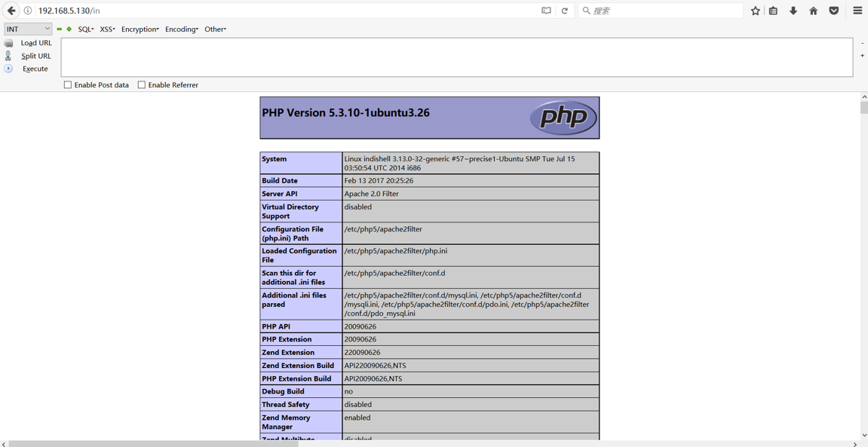Expand the Encoding menu

[182, 29]
